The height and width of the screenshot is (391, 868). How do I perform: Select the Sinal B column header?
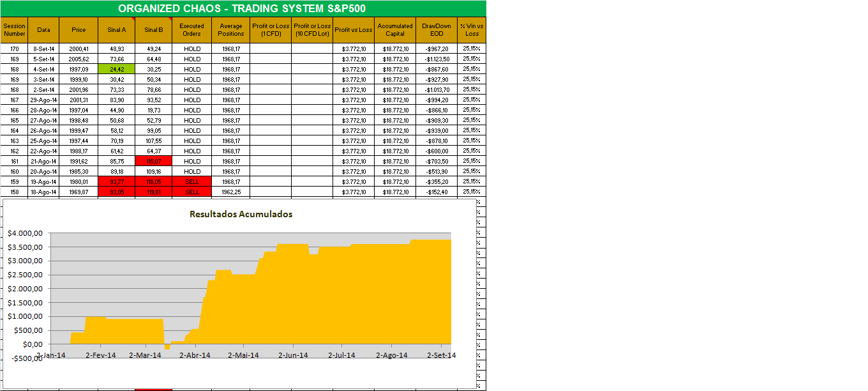tap(154, 30)
